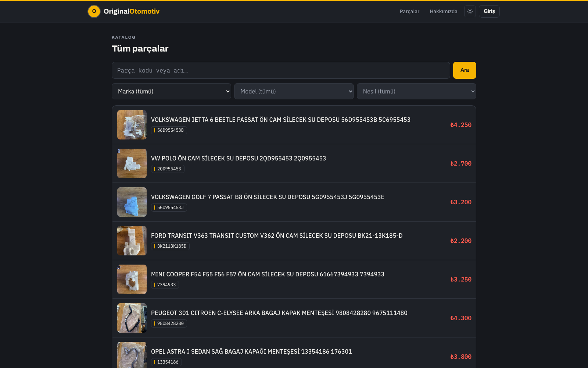Viewport: 588px width, 368px height.
Task: Click the Ara search button
Action: click(x=465, y=70)
